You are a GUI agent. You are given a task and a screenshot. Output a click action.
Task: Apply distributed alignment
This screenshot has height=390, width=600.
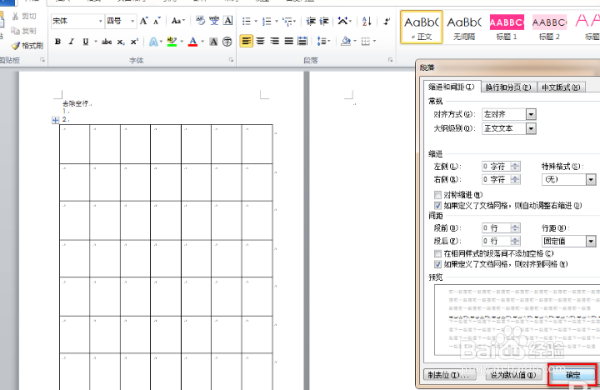coord(302,41)
